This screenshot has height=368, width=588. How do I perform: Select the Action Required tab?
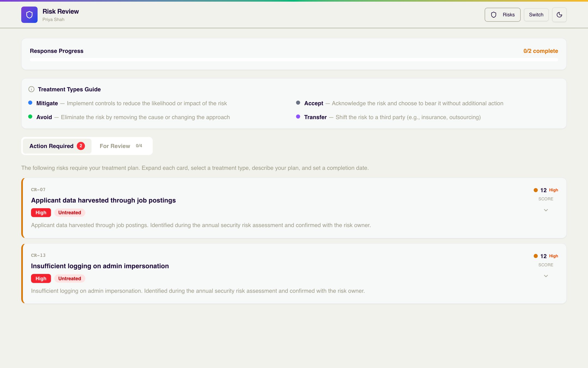(x=57, y=146)
